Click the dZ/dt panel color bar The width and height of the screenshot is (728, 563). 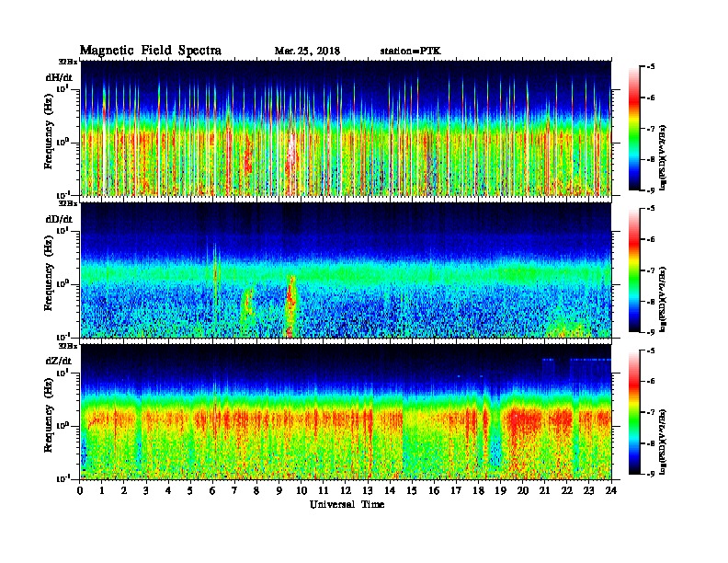(634, 412)
